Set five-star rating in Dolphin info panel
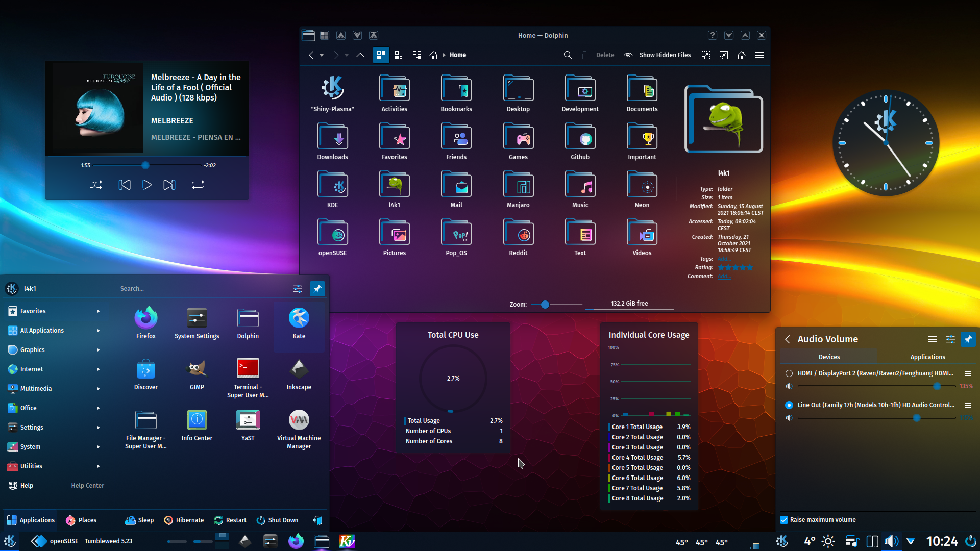The height and width of the screenshot is (551, 980). tap(750, 268)
